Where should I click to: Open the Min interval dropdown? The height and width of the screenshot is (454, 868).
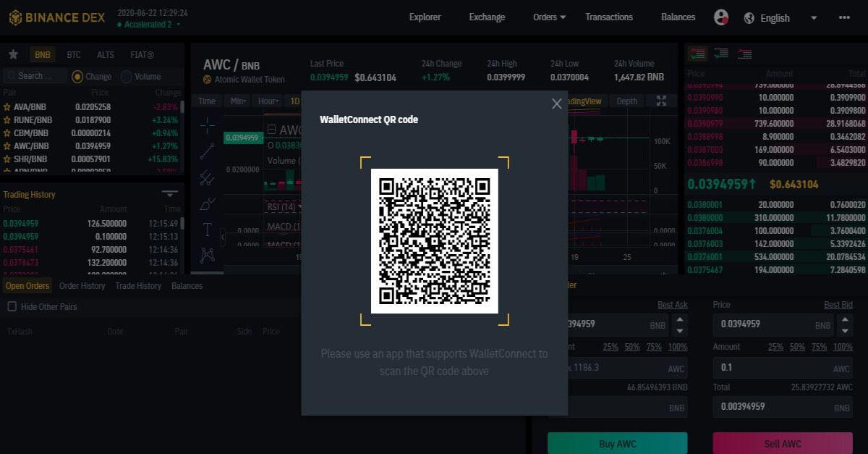point(239,101)
